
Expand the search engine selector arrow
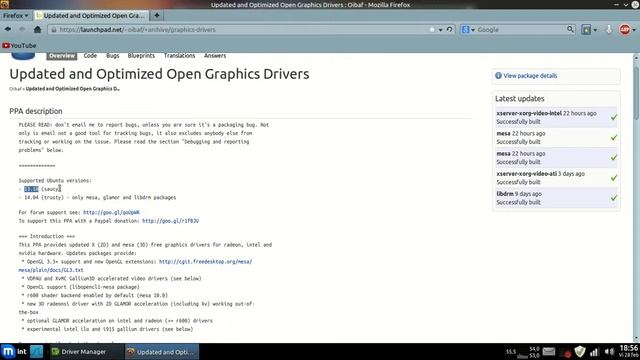[x=473, y=30]
